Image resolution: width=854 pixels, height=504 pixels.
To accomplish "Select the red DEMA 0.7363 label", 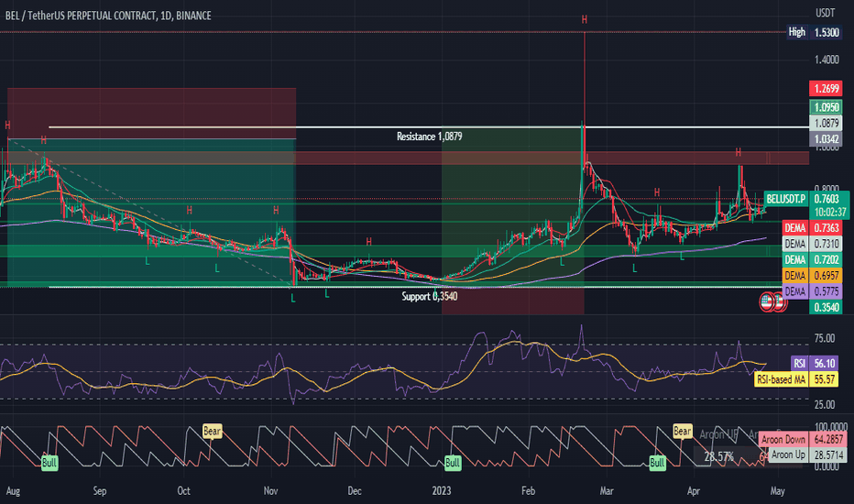I will pos(812,228).
